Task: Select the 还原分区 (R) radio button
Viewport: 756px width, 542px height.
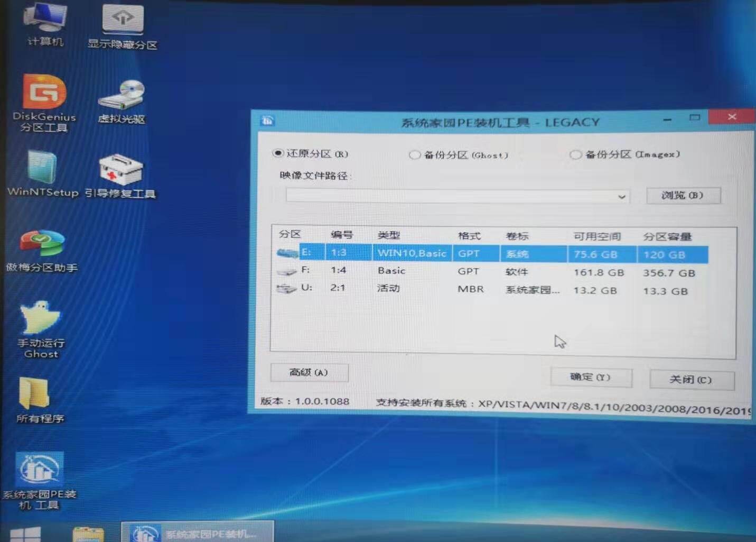Action: pos(278,153)
